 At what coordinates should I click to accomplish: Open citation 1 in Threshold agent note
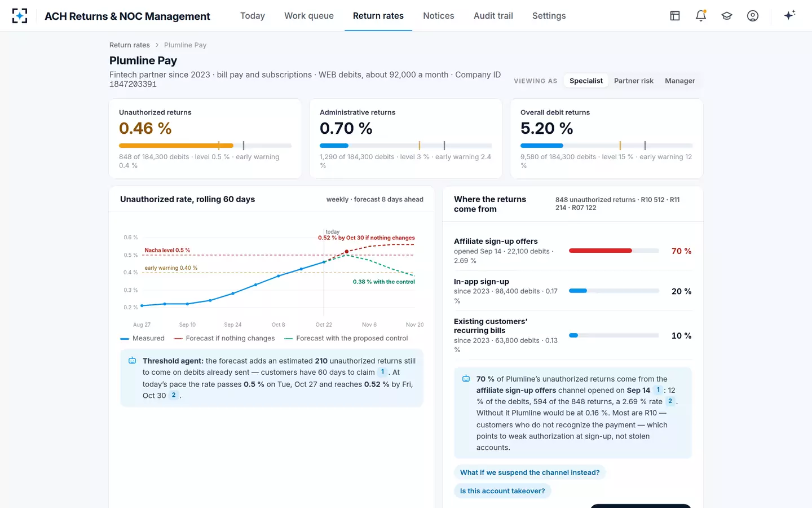pos(382,372)
